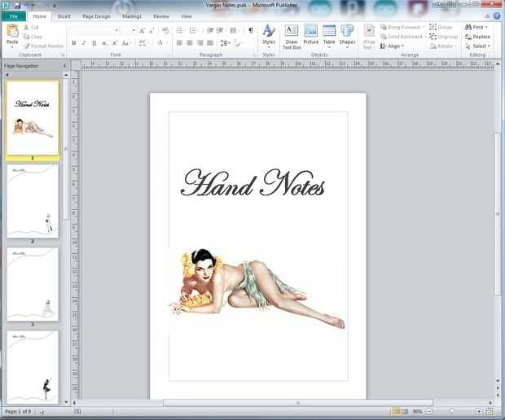Viewport: 505px width, 420px height.
Task: Switch to two-page spread view in status bar
Action: [x=405, y=411]
